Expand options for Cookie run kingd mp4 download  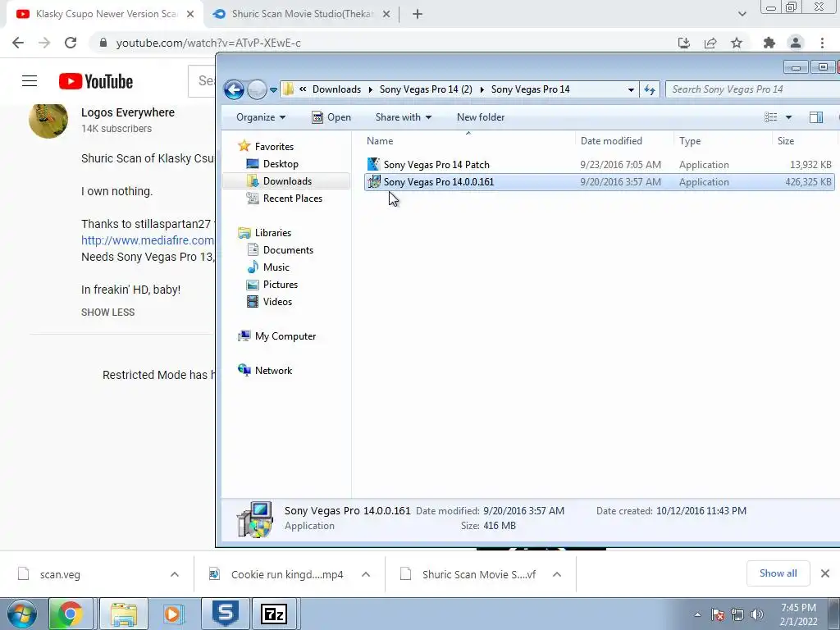tap(366, 574)
